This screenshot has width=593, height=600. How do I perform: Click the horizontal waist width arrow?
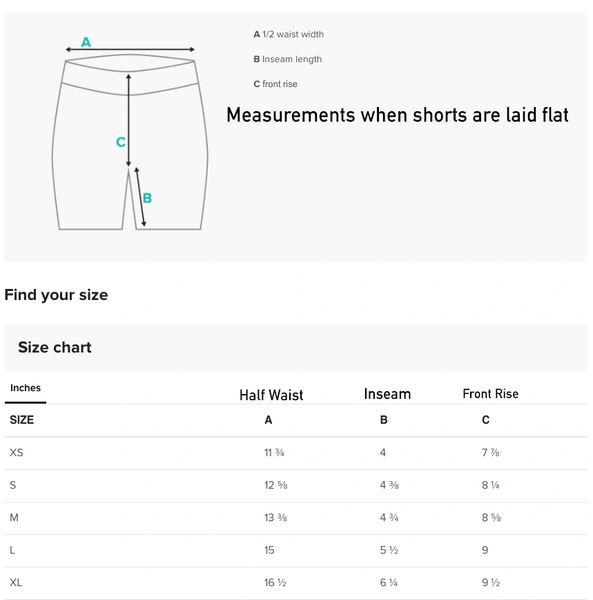[130, 49]
